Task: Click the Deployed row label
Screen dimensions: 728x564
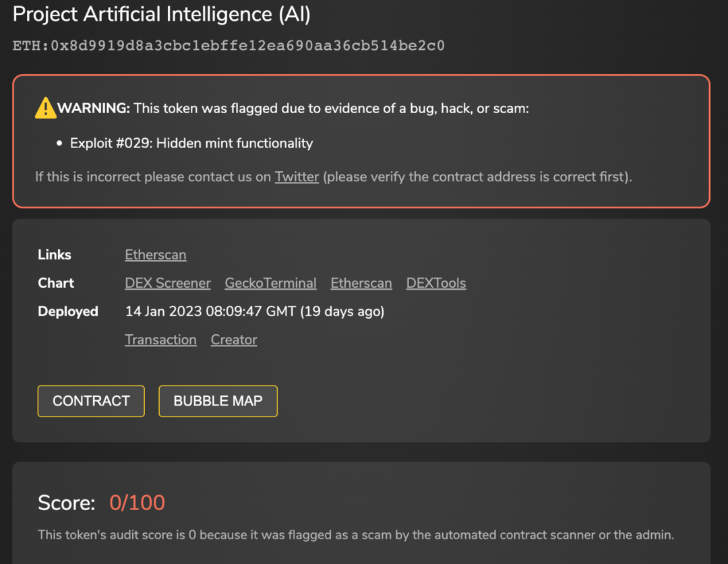Action: pos(68,311)
